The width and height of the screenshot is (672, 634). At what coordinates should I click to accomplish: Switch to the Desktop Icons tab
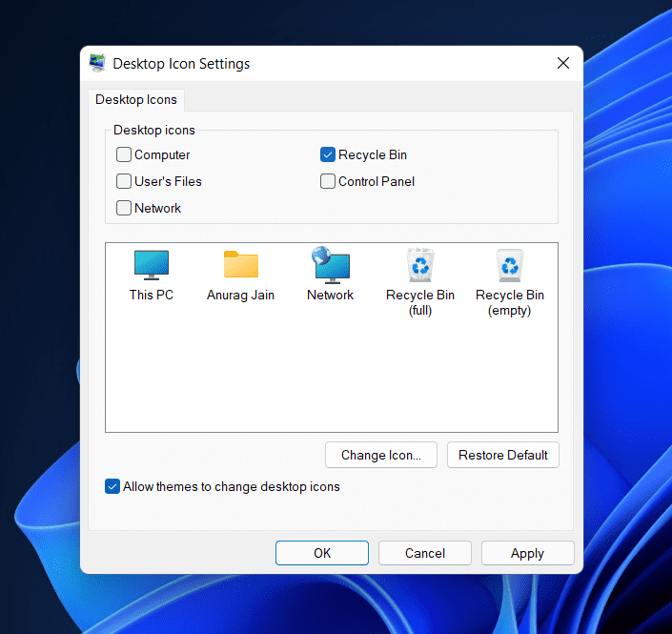136,99
